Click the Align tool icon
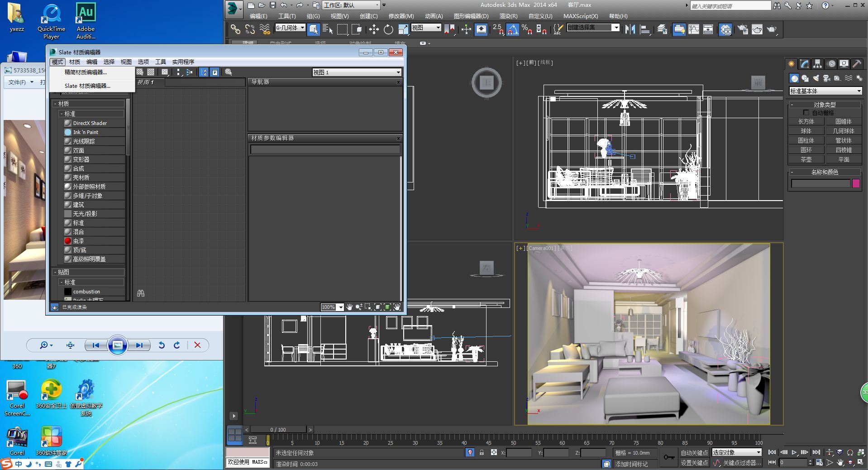 point(645,29)
